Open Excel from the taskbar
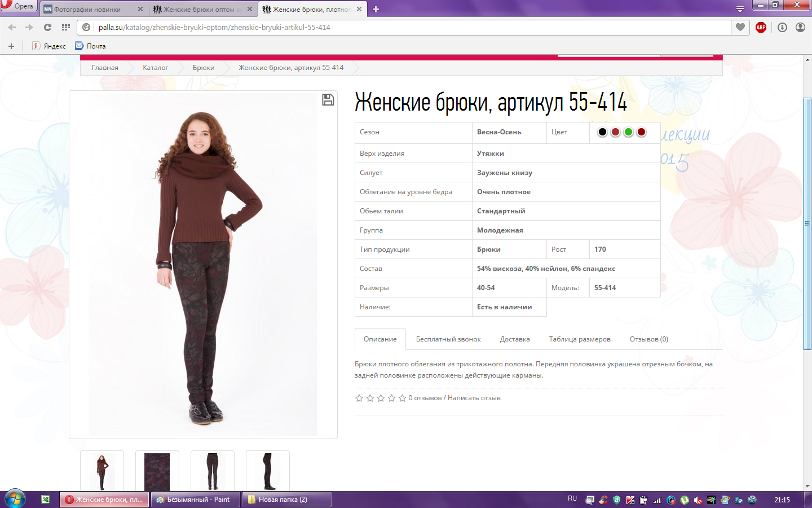This screenshot has height=508, width=812. [x=46, y=500]
